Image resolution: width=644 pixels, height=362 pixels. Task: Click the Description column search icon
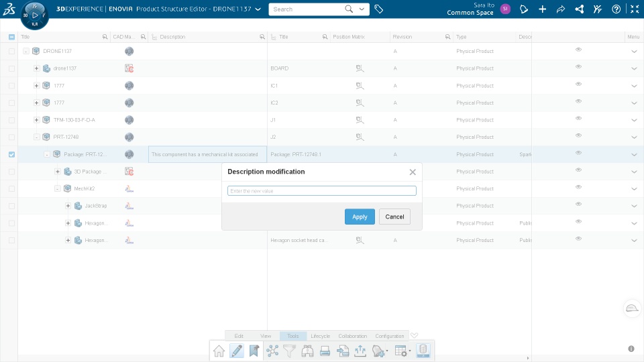[x=262, y=37]
